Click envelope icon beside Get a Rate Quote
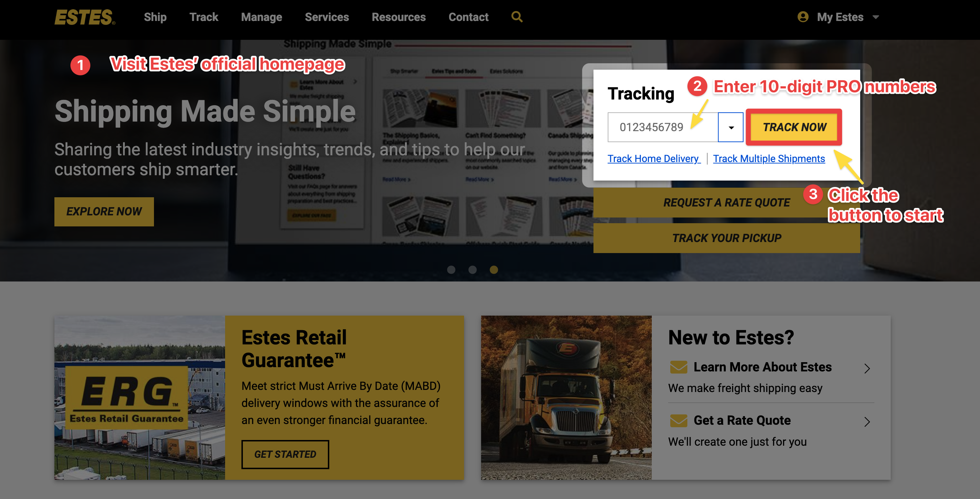This screenshot has width=980, height=499. [x=678, y=421]
